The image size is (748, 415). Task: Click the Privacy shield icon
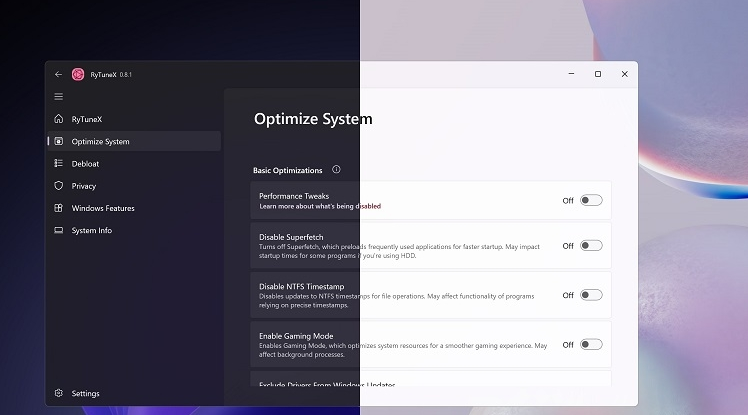point(59,186)
